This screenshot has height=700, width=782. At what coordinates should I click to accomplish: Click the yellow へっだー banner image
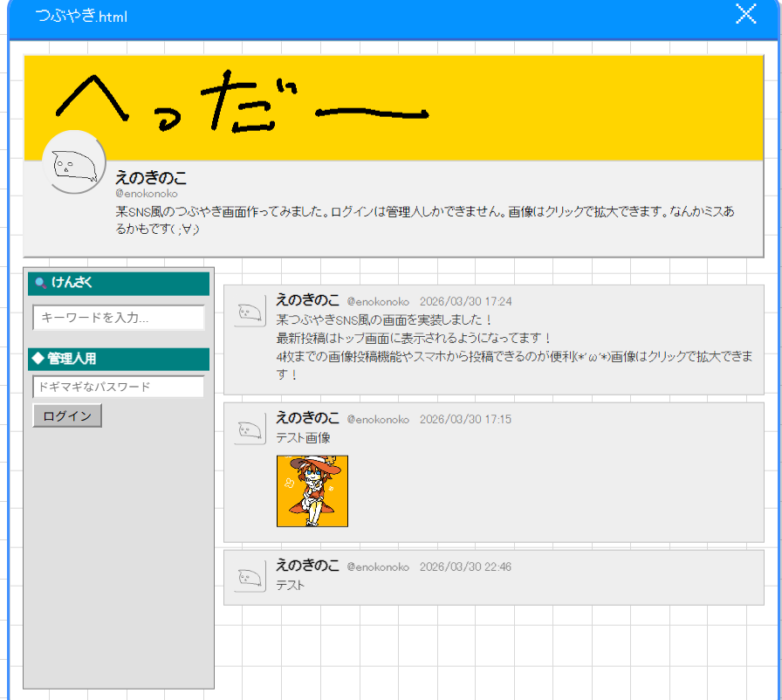(393, 106)
